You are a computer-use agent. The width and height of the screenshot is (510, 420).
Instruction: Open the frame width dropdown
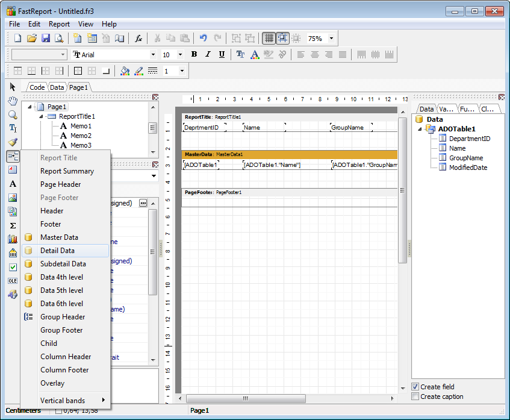click(182, 71)
